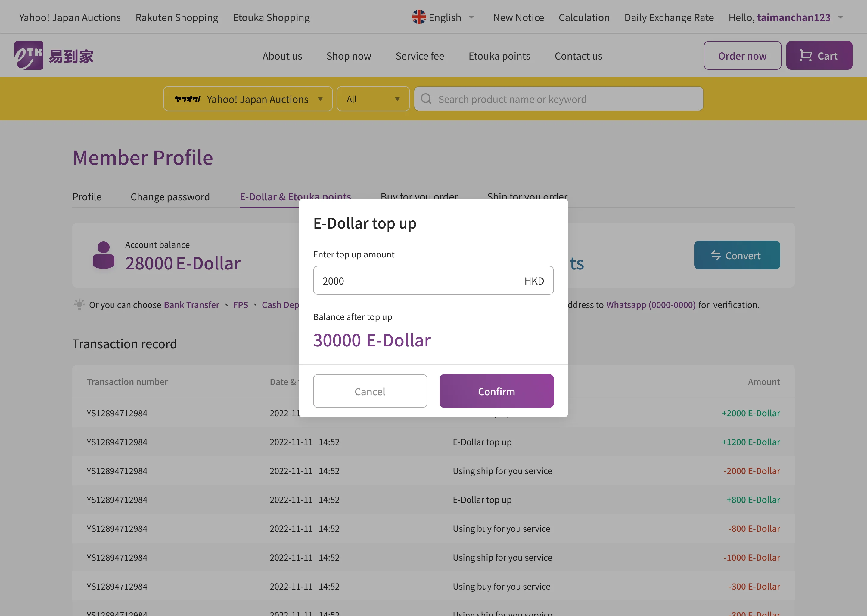Viewport: 867px width, 616px height.
Task: Click the account balance person icon
Action: point(103,255)
